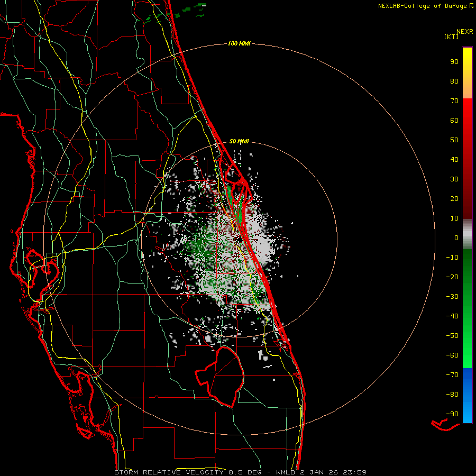Click the NEXLAB-College of DuPage credit text

coord(425,6)
